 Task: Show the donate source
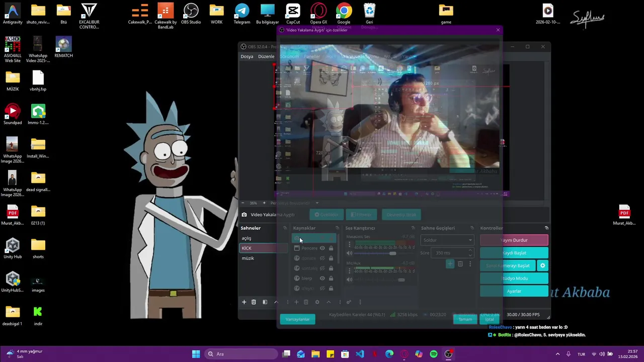[323, 258]
